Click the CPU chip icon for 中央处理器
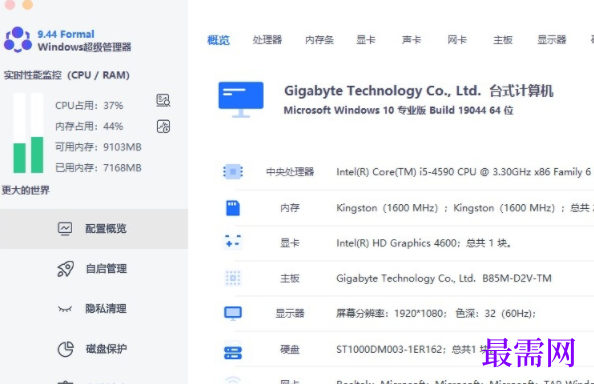 (x=233, y=172)
